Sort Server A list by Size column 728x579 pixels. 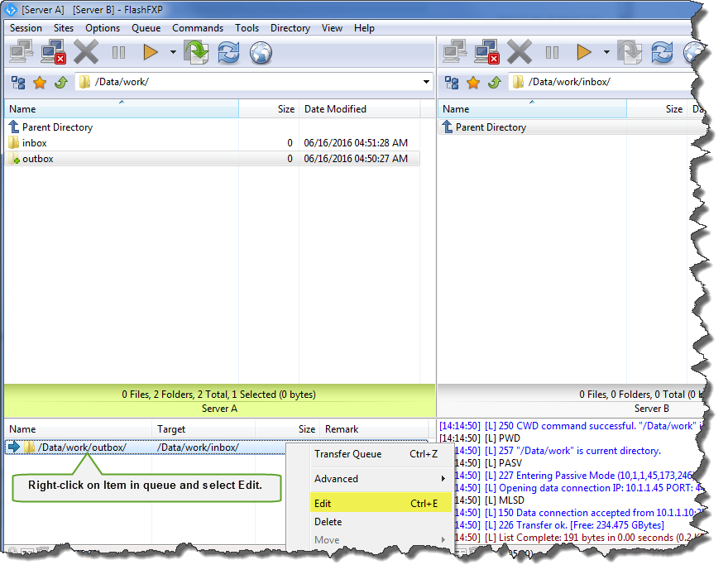pyautogui.click(x=269, y=109)
